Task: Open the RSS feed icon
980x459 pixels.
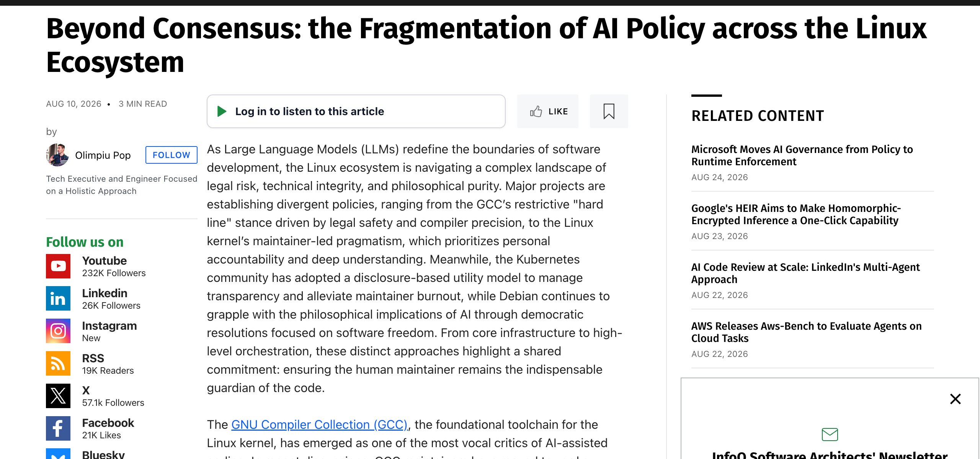Action: (58, 363)
